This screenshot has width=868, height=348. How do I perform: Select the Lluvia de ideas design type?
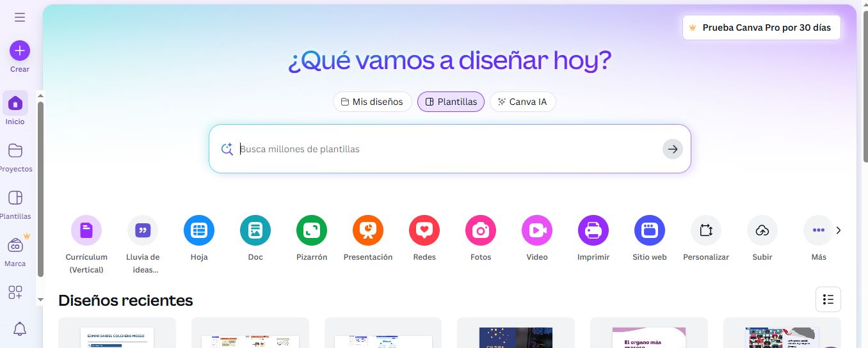tap(143, 230)
